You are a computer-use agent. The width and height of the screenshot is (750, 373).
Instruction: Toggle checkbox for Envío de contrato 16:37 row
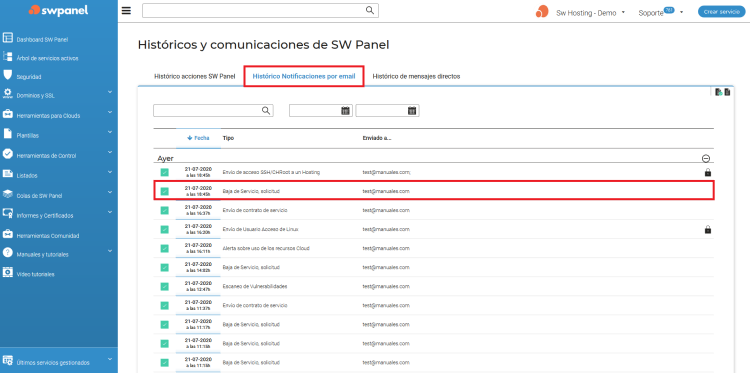coord(165,210)
